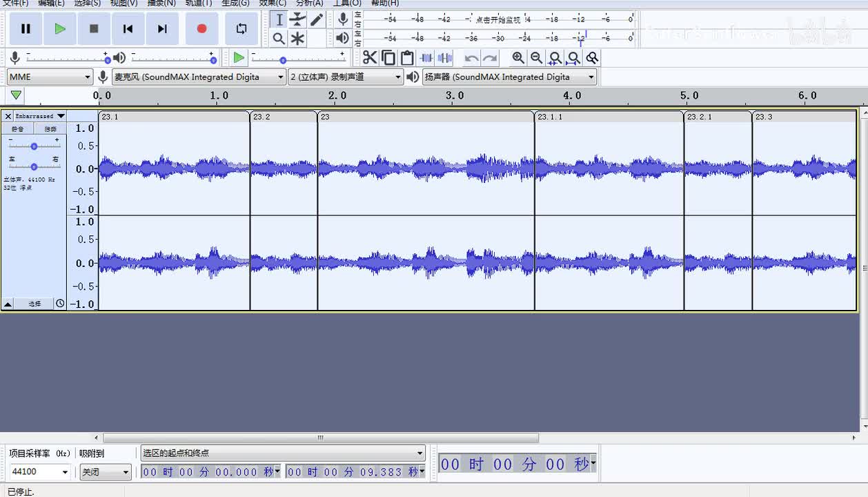Click the 23.3 clip title bar
Screen dimensions: 868x497
805,117
